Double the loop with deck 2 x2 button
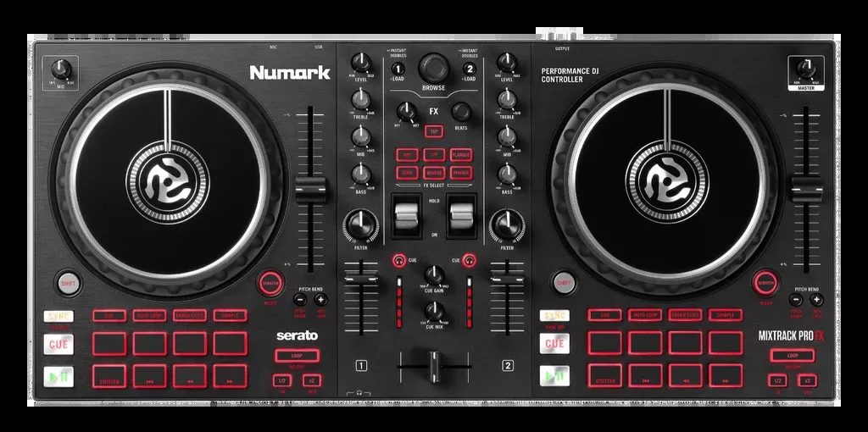Viewport: 868px width, 432px height. point(807,380)
